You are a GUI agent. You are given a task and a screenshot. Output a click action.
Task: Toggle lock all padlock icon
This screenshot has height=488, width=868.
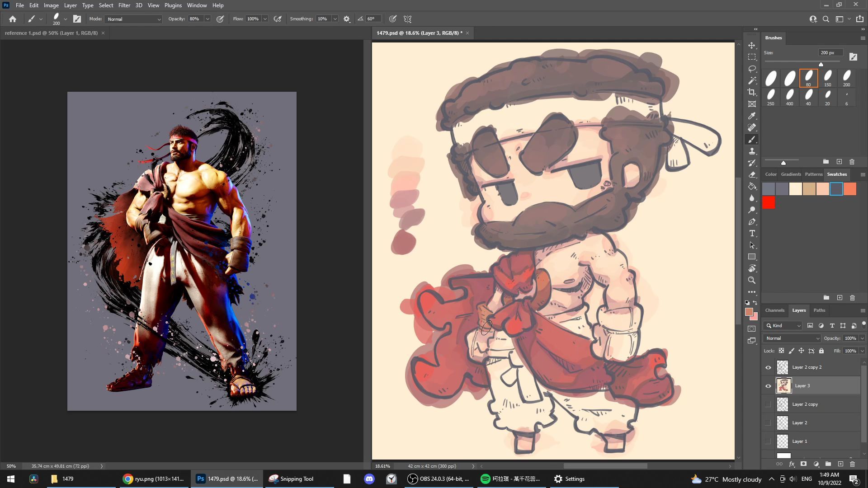point(821,351)
